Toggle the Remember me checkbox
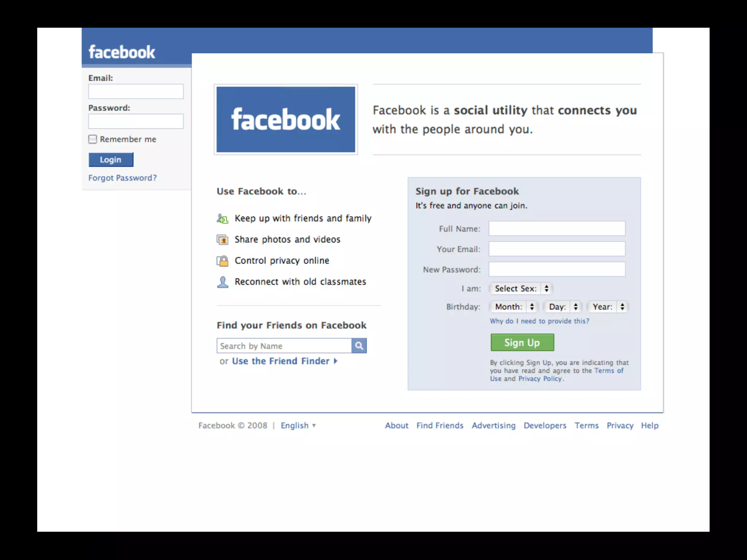Image resolution: width=747 pixels, height=560 pixels. pos(93,139)
